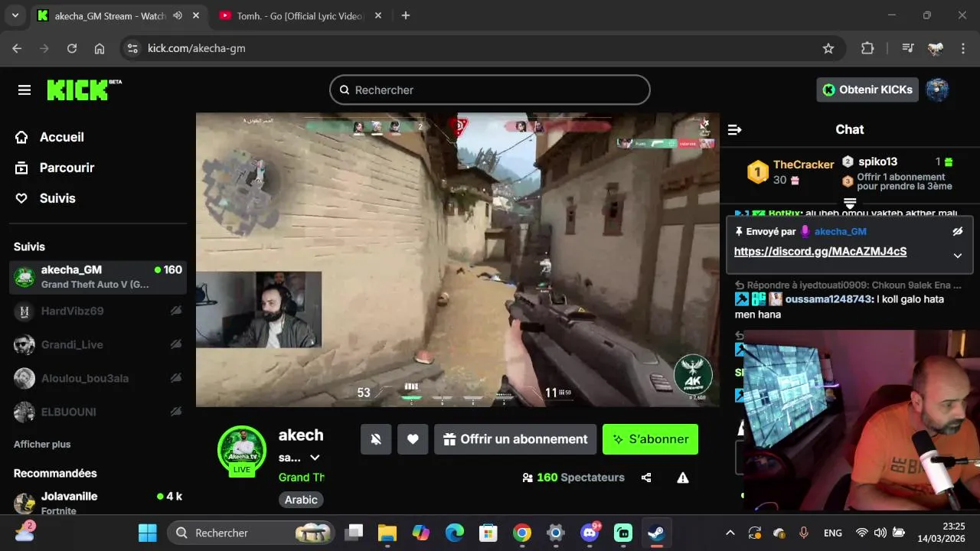Image resolution: width=980 pixels, height=551 pixels.
Task: Open the Kick hamburger menu
Action: pos(24,90)
